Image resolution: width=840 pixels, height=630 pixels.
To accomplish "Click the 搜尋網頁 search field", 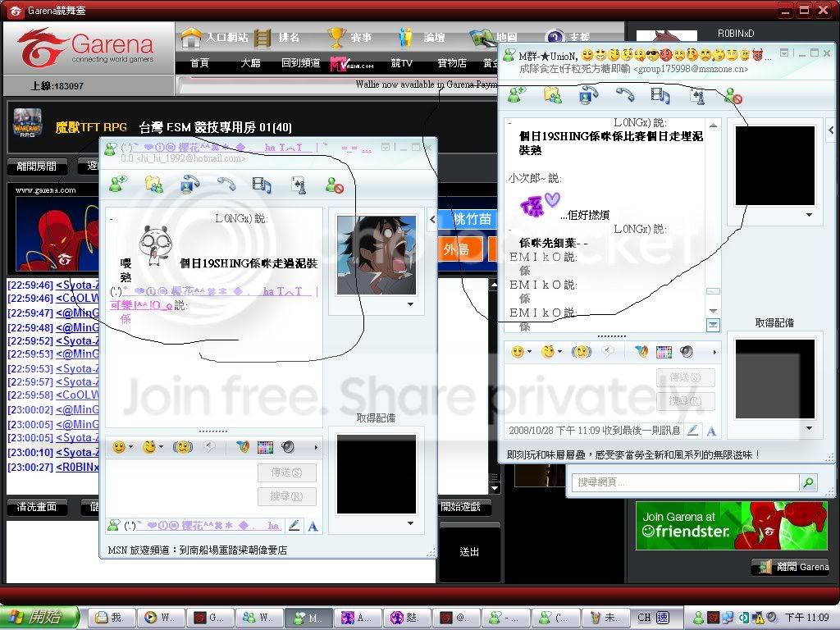I will (x=683, y=482).
